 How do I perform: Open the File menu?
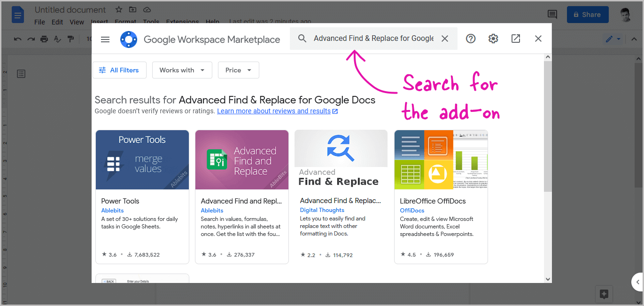[x=39, y=22]
